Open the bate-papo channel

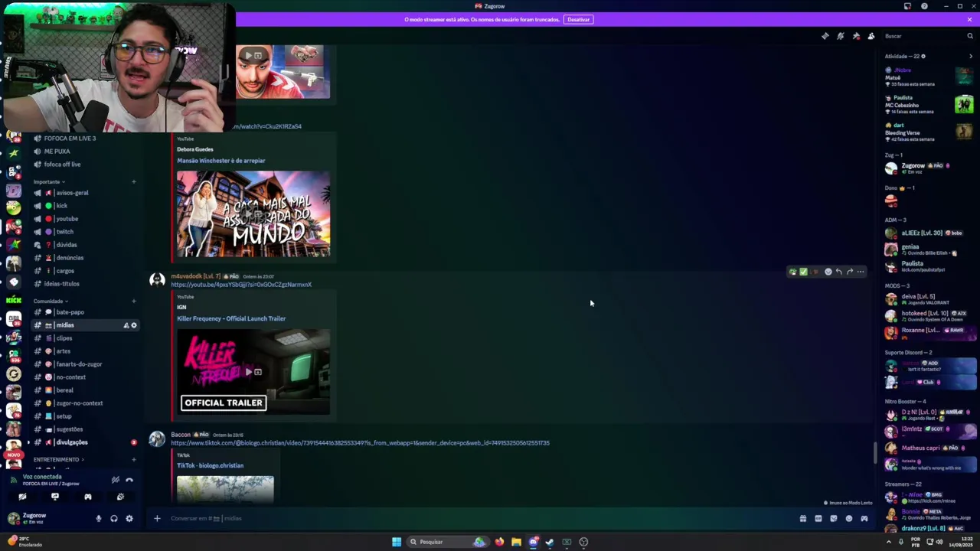(x=85, y=312)
